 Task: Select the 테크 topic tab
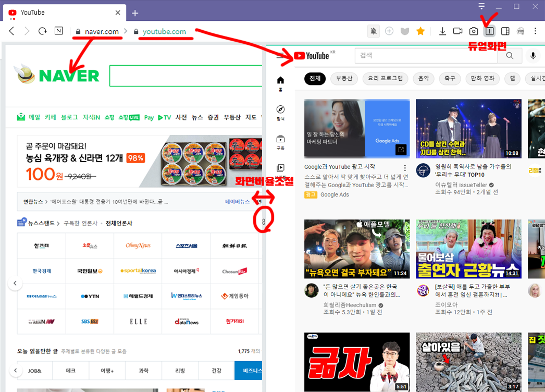pos(71,371)
